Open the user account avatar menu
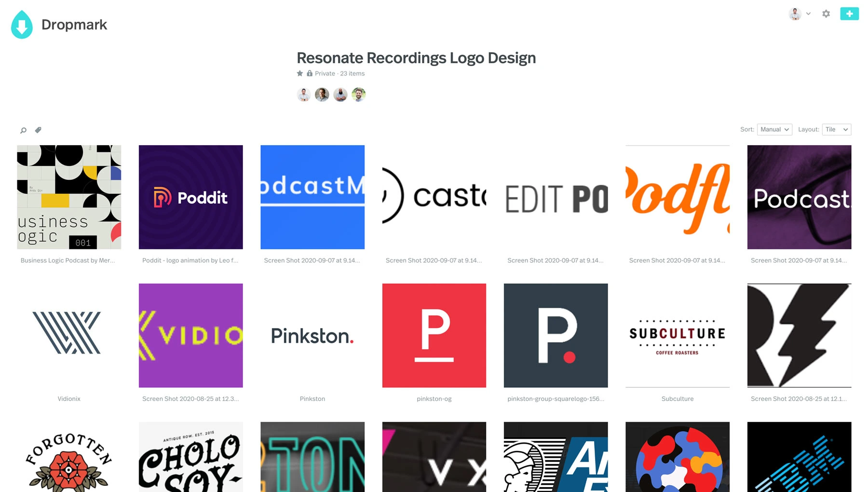 (x=795, y=14)
